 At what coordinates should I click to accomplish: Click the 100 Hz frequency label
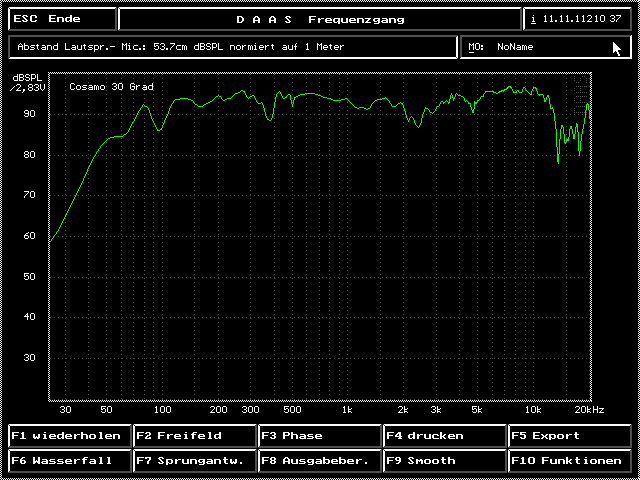tap(162, 410)
